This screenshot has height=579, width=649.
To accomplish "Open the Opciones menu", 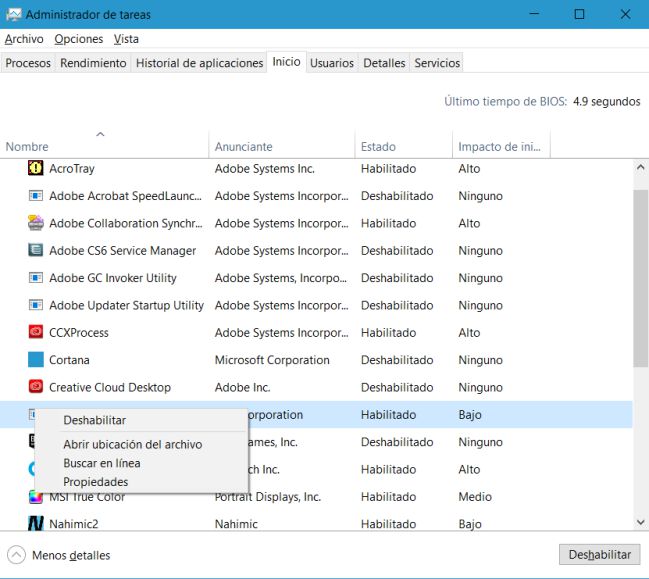I will click(79, 39).
